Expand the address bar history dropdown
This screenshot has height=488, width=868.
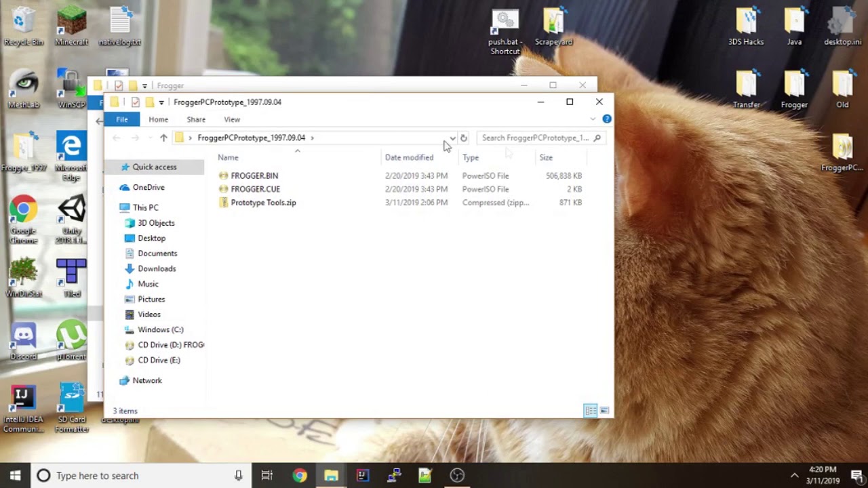point(452,138)
